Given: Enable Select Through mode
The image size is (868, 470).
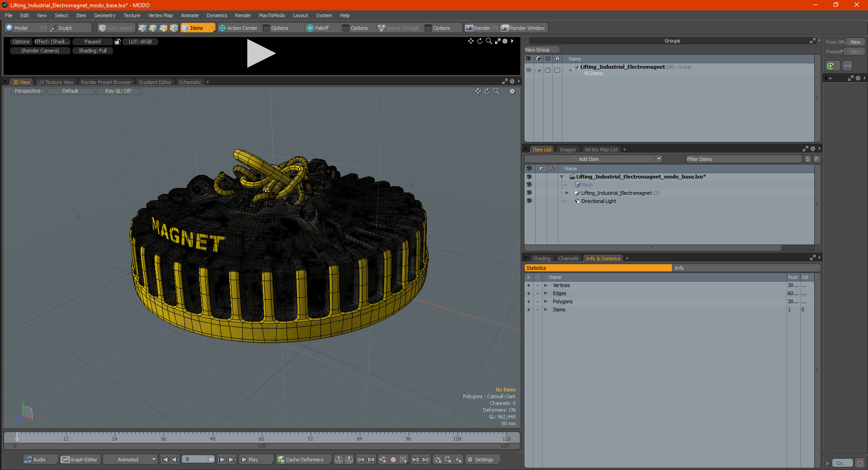Looking at the screenshot, I should click(x=399, y=28).
